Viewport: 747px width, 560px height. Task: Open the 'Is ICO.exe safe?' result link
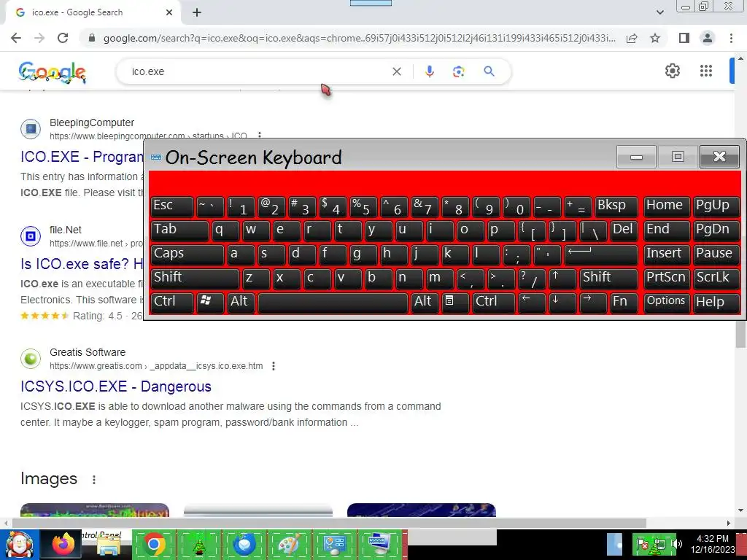(82, 264)
